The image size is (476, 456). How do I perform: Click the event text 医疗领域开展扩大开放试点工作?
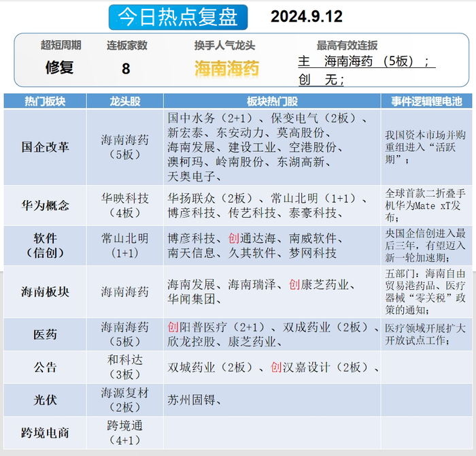425,334
